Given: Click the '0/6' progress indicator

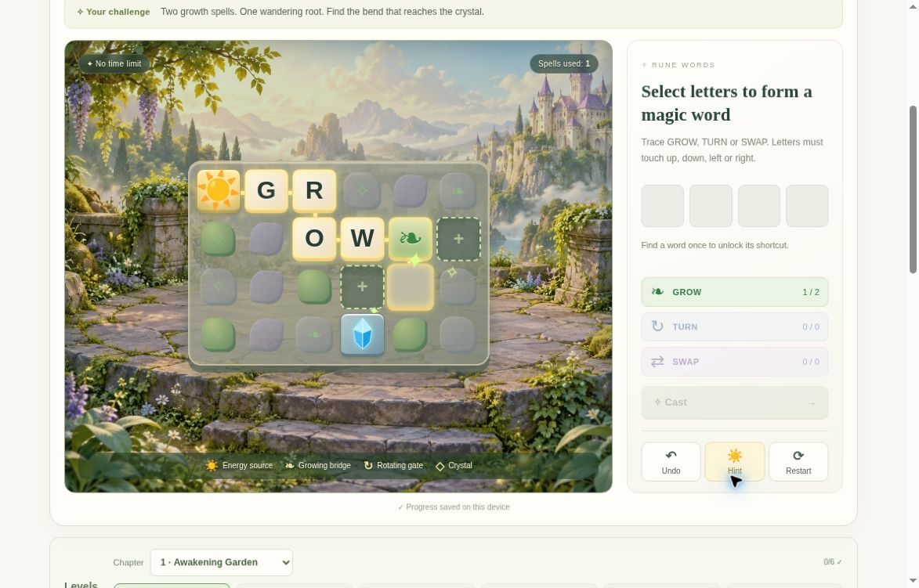Looking at the screenshot, I should point(833,562).
